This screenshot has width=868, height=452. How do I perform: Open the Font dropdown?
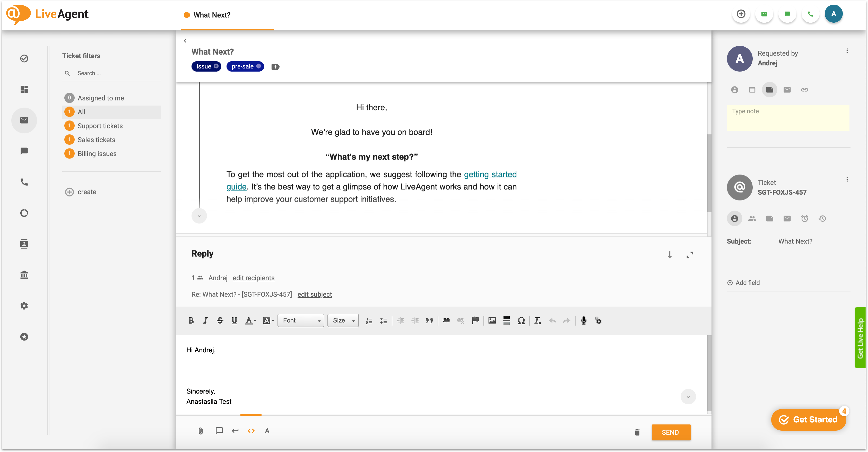coord(301,320)
